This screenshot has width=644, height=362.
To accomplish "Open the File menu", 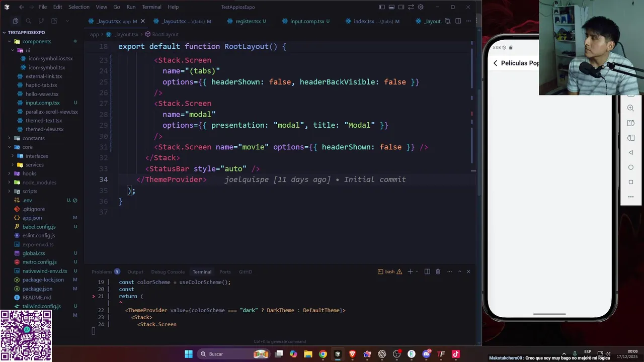I will click(43, 7).
